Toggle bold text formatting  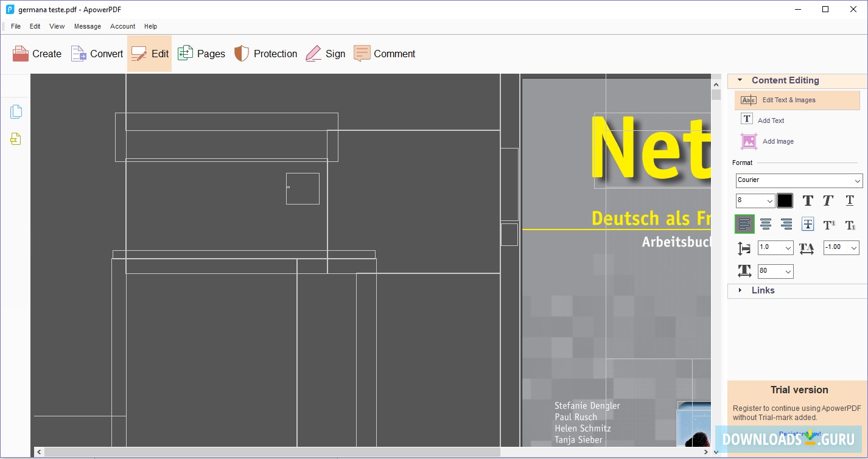point(808,201)
